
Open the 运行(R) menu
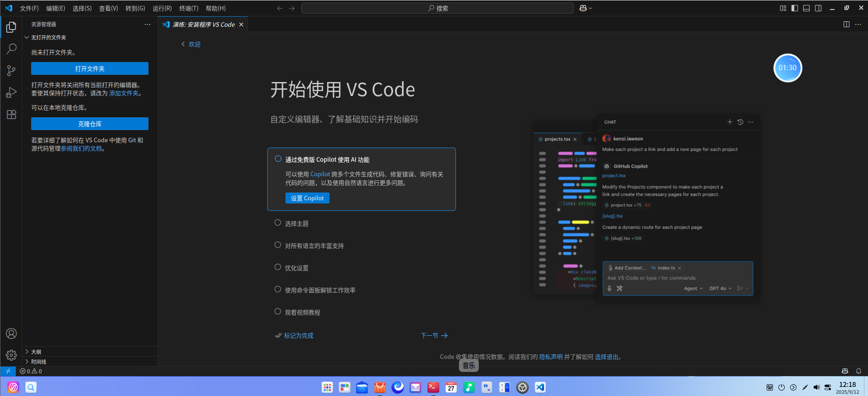(x=162, y=8)
